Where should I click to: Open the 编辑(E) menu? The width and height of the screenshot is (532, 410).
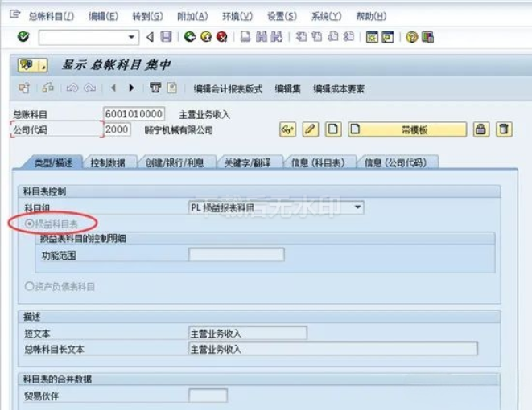point(103,16)
